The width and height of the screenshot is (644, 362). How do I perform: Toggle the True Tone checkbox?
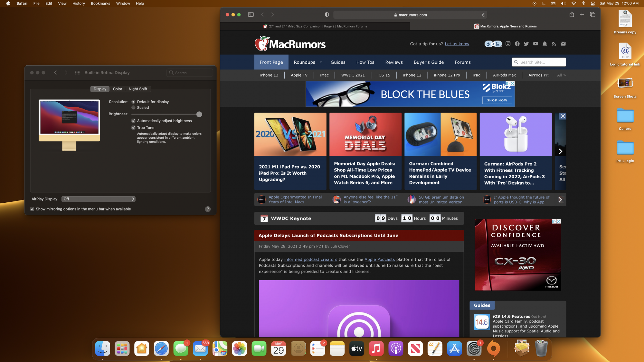[133, 128]
